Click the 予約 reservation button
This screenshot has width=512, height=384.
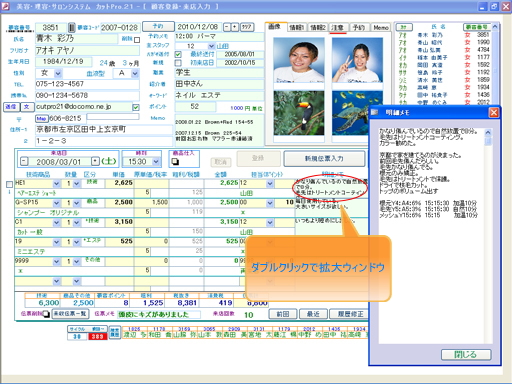(158, 26)
